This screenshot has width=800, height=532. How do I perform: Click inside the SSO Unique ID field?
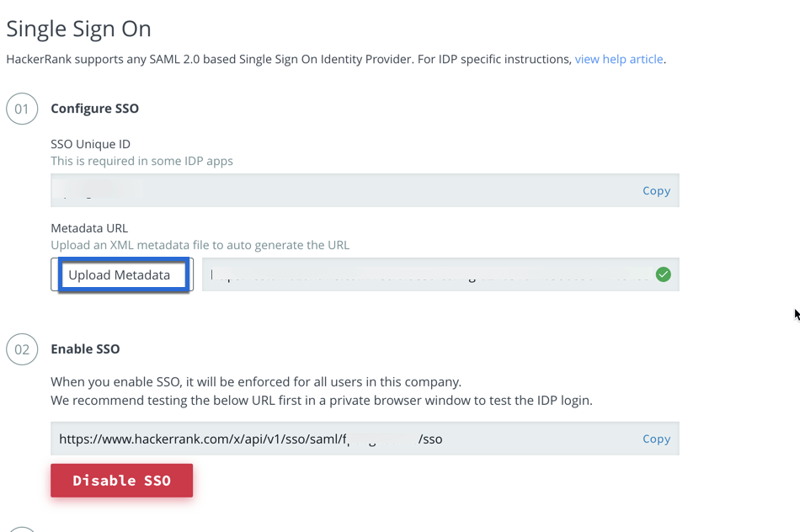(337, 190)
